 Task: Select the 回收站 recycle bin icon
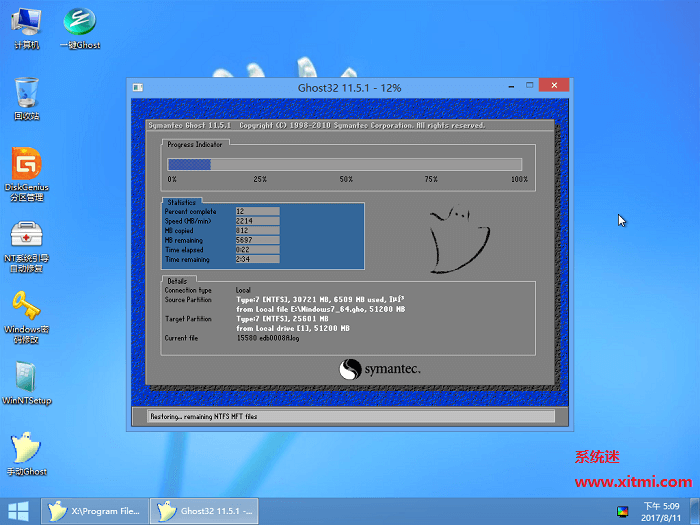(x=26, y=99)
